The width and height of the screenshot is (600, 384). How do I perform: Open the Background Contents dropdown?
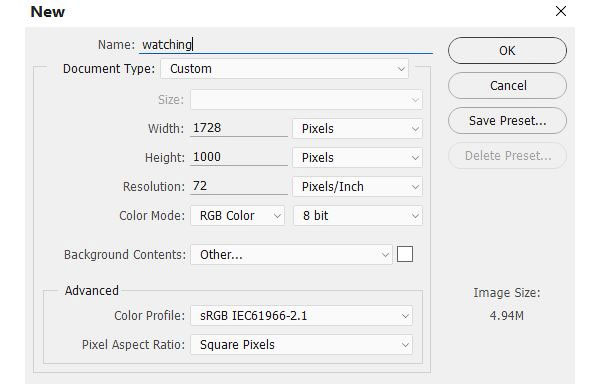pyautogui.click(x=291, y=255)
